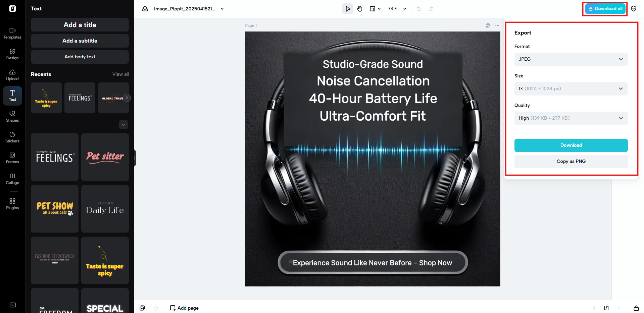This screenshot has width=644, height=313.
Task: Open the Collage panel
Action: 12,179
